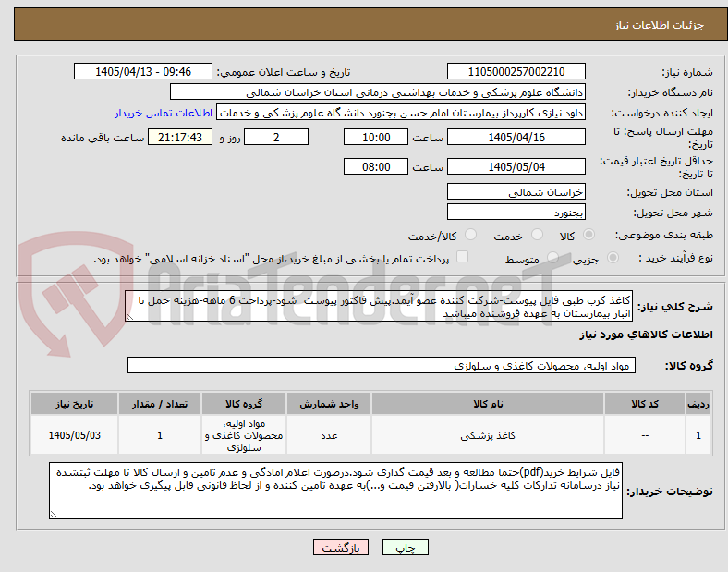Screen dimensions: 728x572
Task: Select the خدمت radio button
Action: [x=537, y=235]
